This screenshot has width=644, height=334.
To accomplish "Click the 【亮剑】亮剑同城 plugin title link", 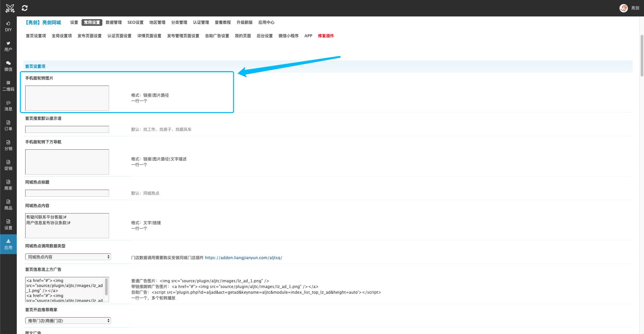I will tap(43, 22).
